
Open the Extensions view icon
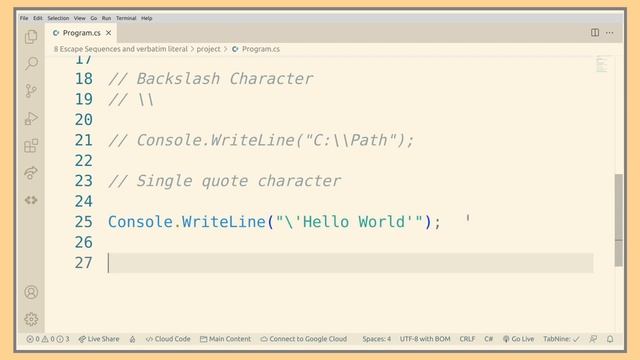[31, 145]
